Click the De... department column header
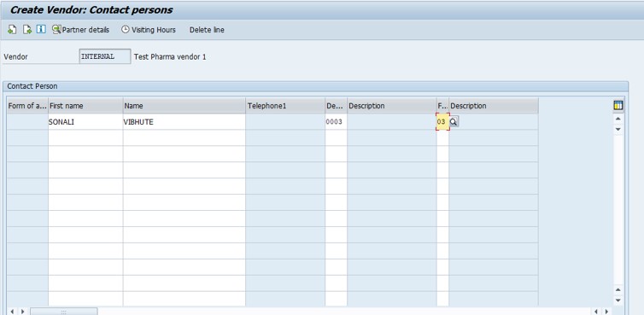The height and width of the screenshot is (315, 644). [x=336, y=106]
